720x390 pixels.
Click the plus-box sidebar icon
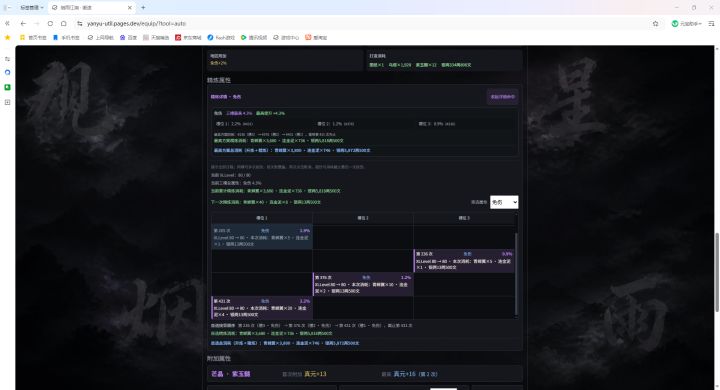[7, 102]
